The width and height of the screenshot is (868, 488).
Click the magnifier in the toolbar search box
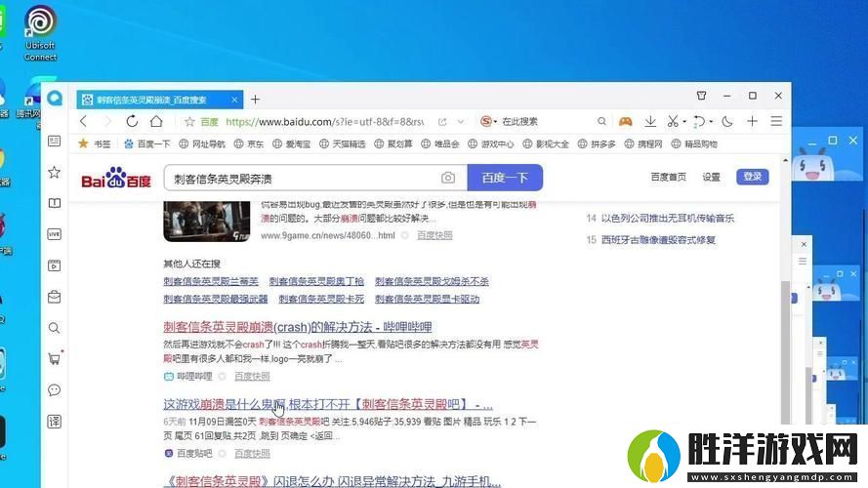[x=601, y=121]
